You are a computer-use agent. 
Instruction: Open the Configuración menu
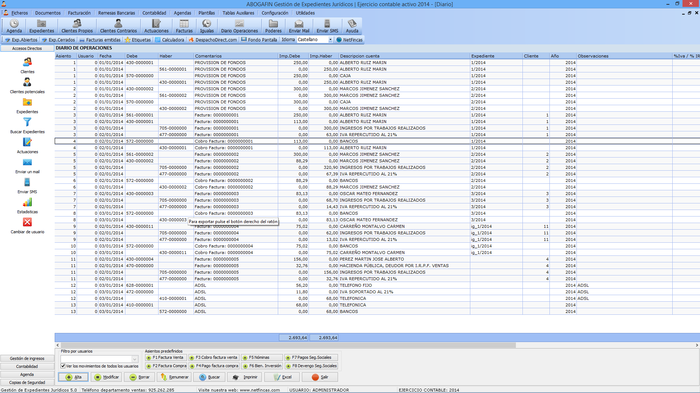(x=275, y=13)
